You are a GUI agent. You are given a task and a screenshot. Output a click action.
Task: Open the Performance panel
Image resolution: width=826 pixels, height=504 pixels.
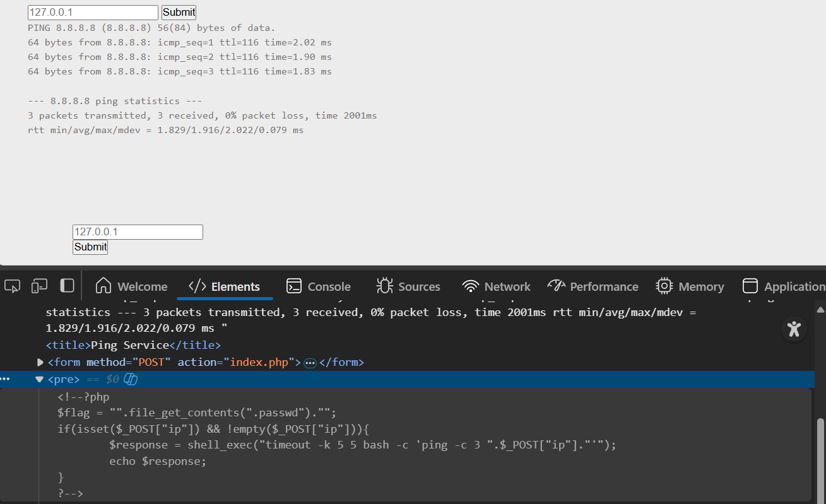coord(593,286)
